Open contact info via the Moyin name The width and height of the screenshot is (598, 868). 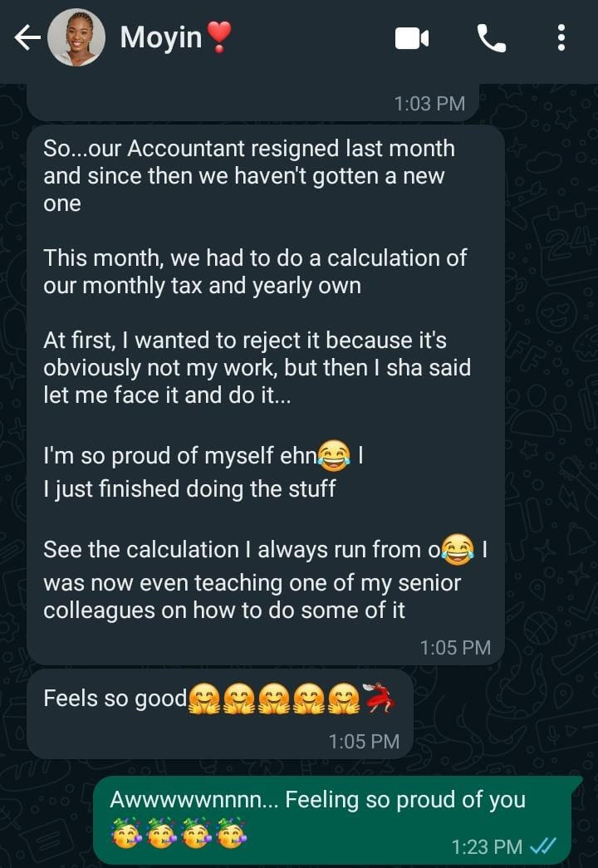pos(162,37)
